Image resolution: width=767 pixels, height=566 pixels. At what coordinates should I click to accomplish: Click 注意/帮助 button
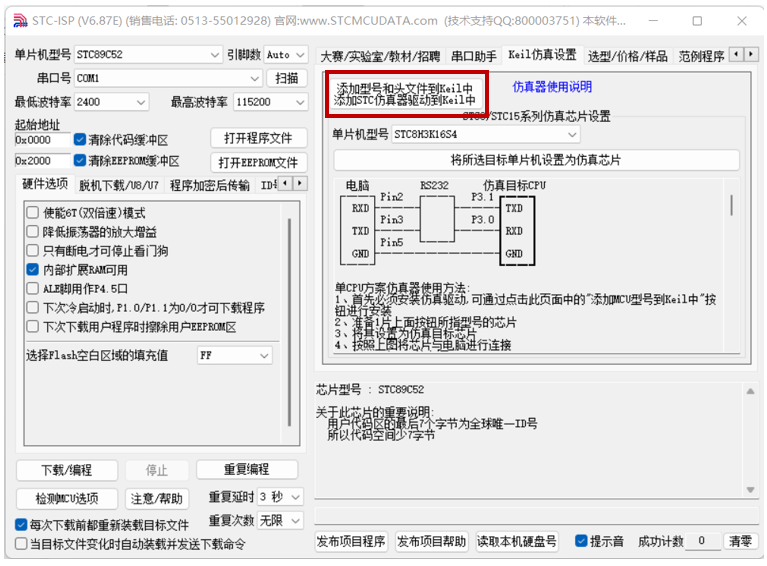(x=157, y=498)
